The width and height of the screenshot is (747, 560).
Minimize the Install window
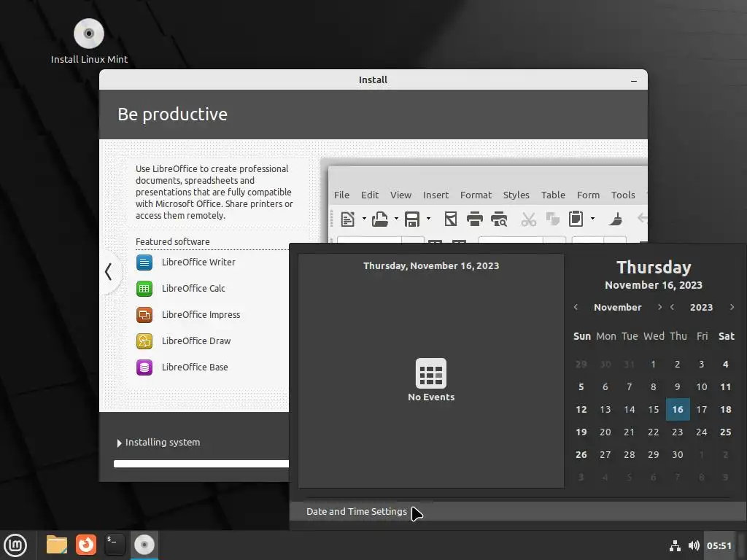point(634,80)
